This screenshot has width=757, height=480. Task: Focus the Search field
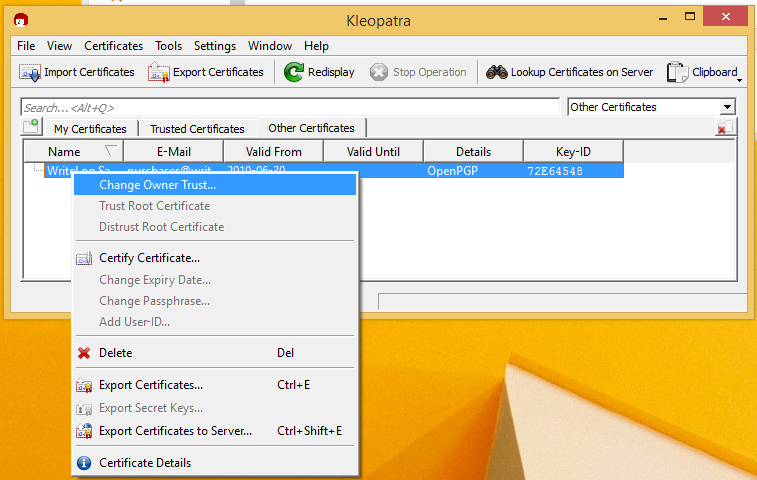pyautogui.click(x=290, y=107)
